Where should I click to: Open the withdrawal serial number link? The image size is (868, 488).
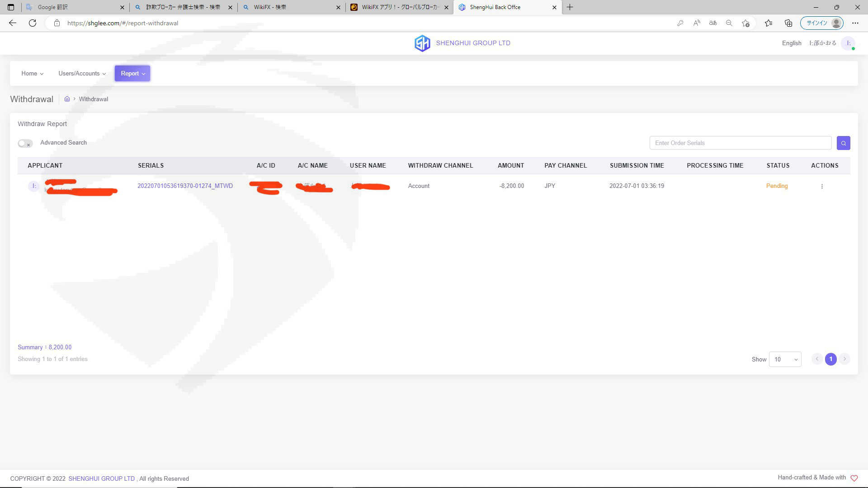185,186
